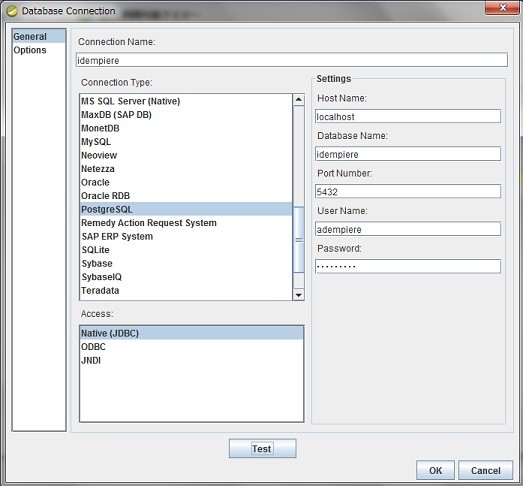Select MS SQL Server (Native) connection type
The width and height of the screenshot is (523, 486).
186,101
